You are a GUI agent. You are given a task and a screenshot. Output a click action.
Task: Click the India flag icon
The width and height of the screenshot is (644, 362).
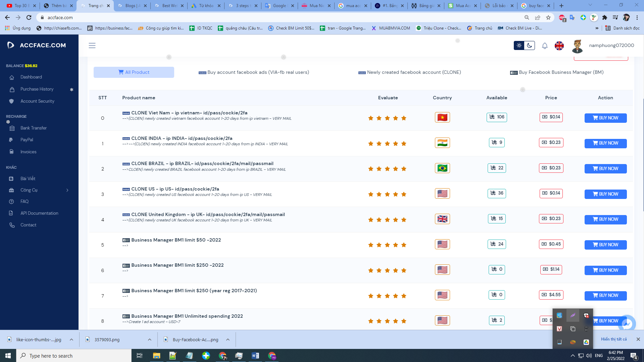[442, 143]
